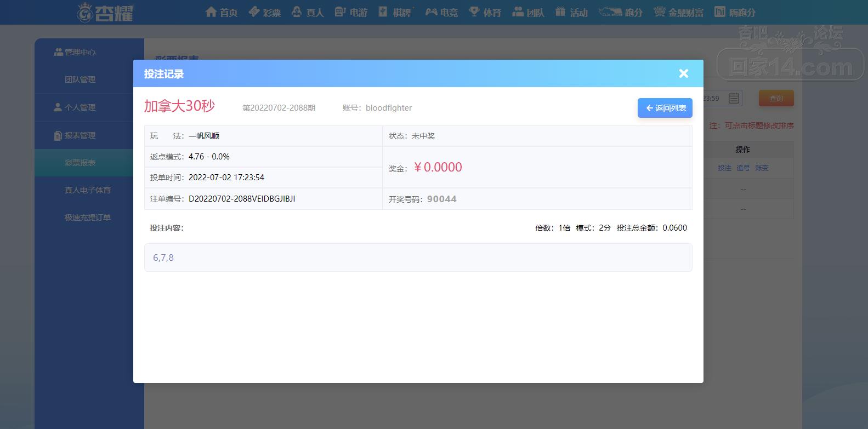The image size is (868, 429).
Task: Click the account name bloodfighter
Action: [389, 108]
